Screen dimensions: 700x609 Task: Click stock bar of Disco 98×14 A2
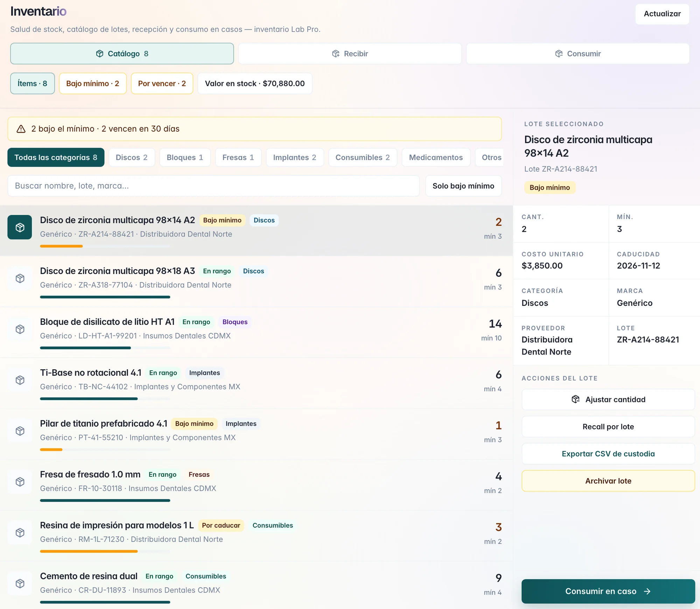105,246
